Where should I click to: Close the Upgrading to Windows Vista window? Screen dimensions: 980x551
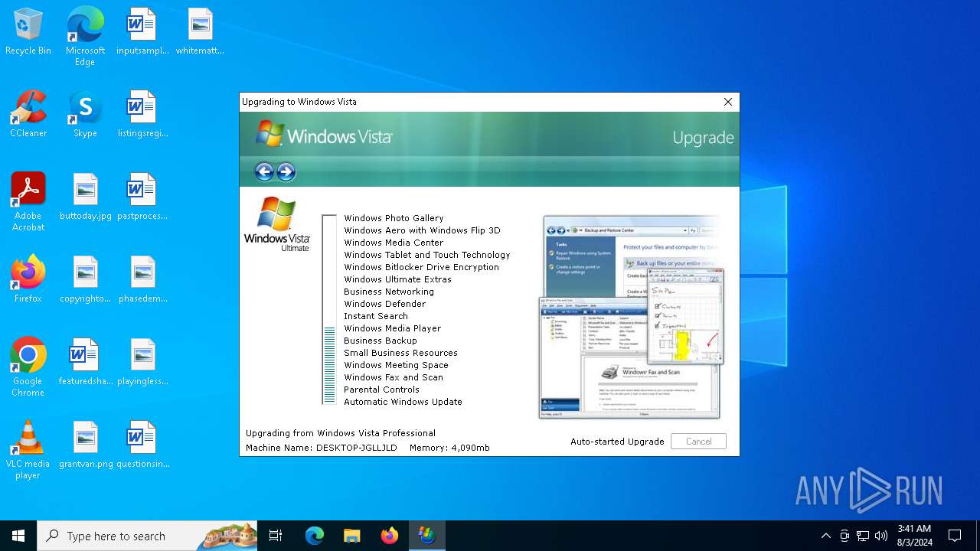728,102
